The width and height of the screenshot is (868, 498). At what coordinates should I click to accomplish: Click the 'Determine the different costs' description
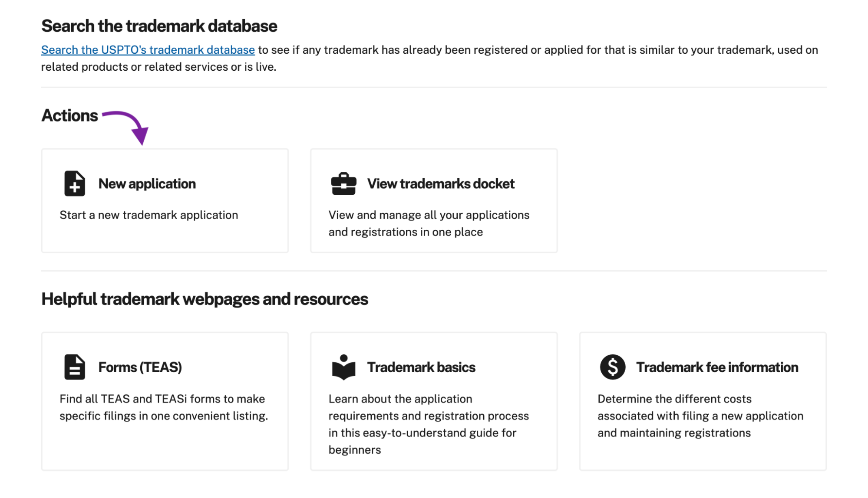[x=700, y=416]
